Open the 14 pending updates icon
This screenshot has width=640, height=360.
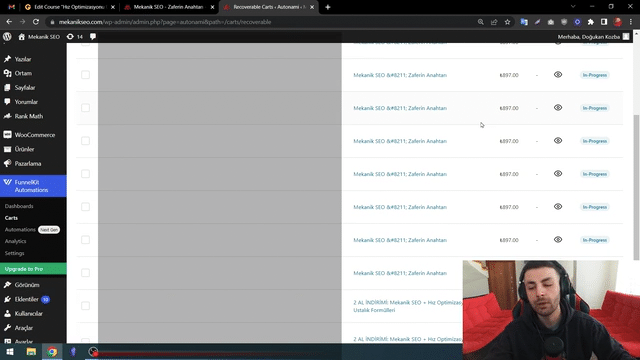[75, 37]
